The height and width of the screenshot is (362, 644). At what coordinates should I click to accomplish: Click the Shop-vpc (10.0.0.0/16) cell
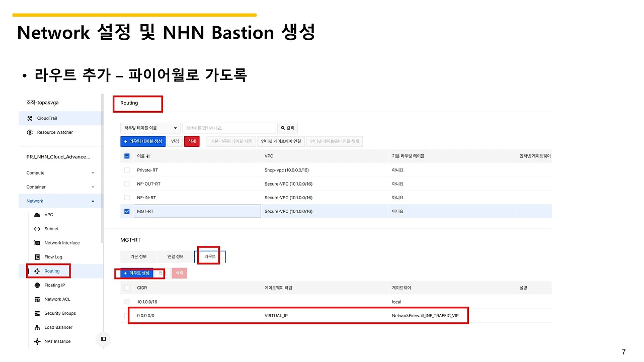pyautogui.click(x=288, y=170)
